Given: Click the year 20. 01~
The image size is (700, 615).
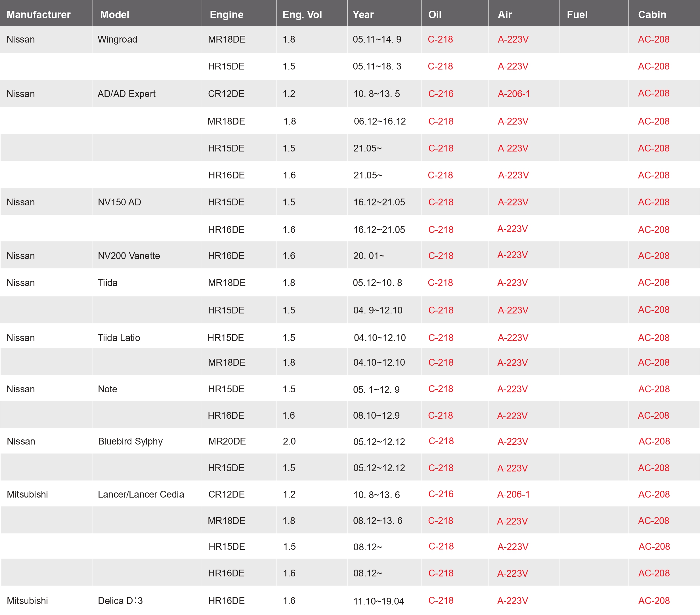Looking at the screenshot, I should tap(369, 256).
